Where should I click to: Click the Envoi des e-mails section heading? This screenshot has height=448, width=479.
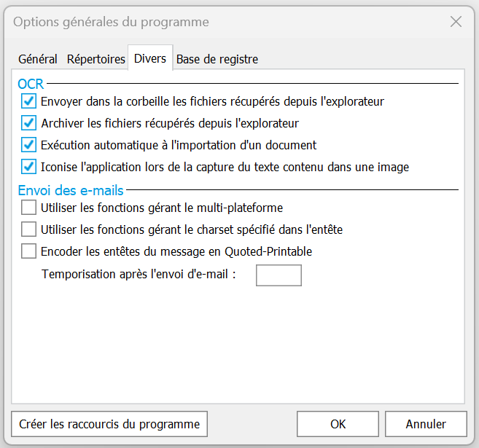71,191
